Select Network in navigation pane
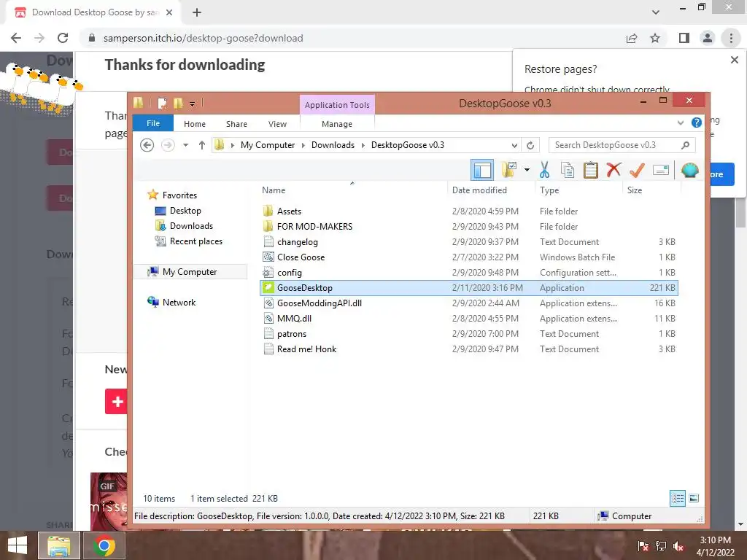The height and width of the screenshot is (560, 747). tap(179, 302)
